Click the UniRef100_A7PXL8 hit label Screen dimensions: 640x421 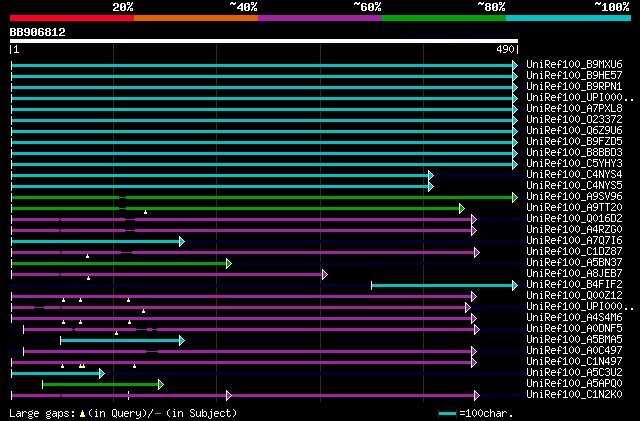pos(574,109)
